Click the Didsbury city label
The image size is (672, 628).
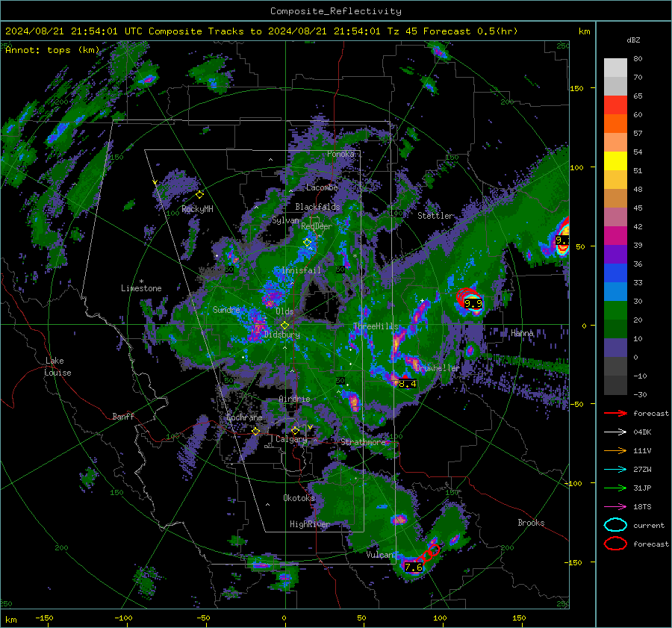pos(282,335)
